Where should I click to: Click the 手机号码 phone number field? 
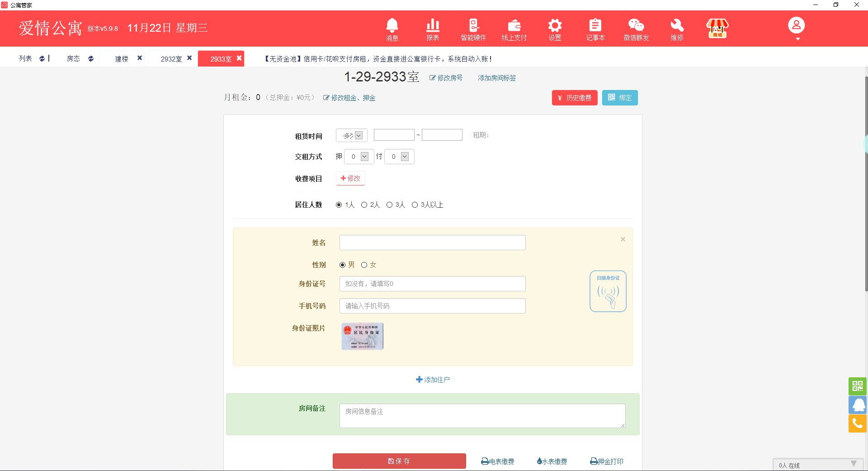[433, 306]
